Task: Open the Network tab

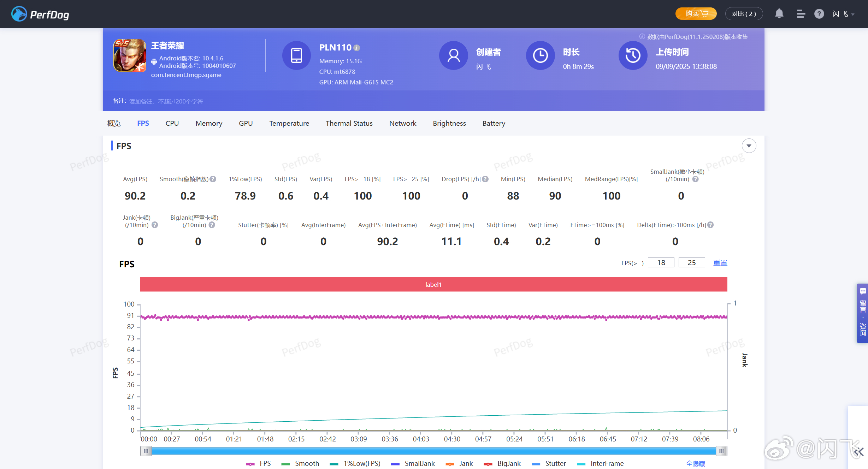Action: pos(403,123)
